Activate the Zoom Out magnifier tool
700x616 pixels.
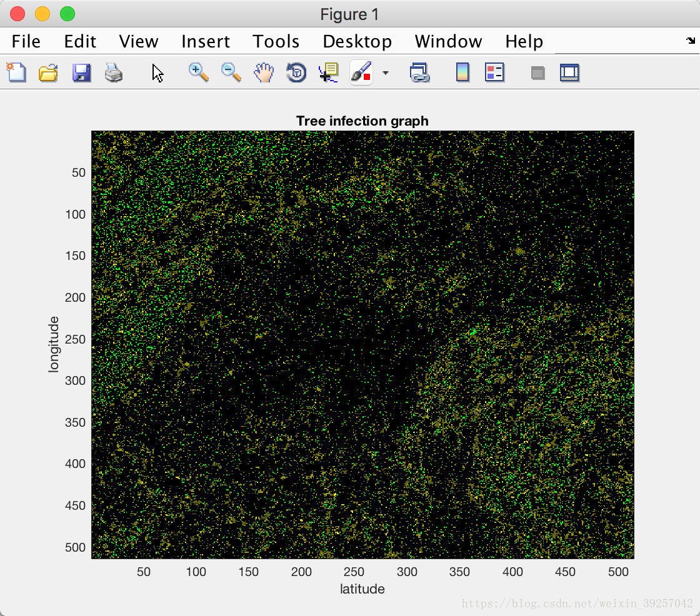tap(231, 72)
